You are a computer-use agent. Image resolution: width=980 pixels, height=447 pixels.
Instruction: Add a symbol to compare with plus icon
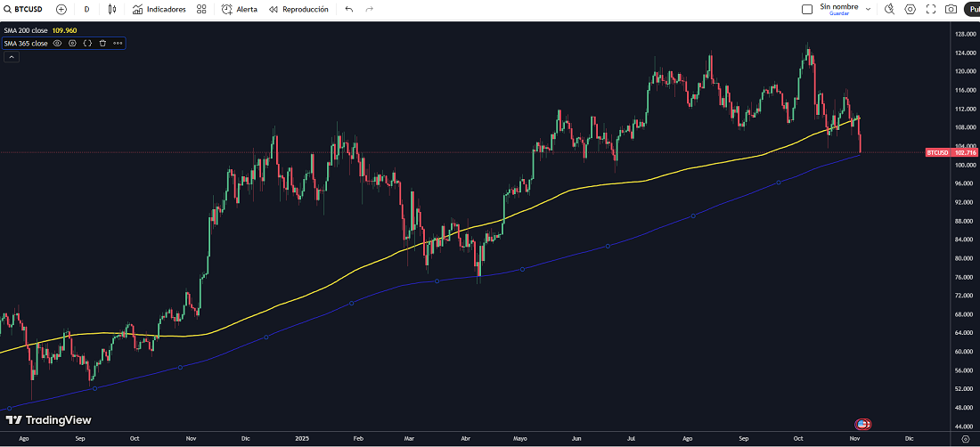tap(61, 9)
